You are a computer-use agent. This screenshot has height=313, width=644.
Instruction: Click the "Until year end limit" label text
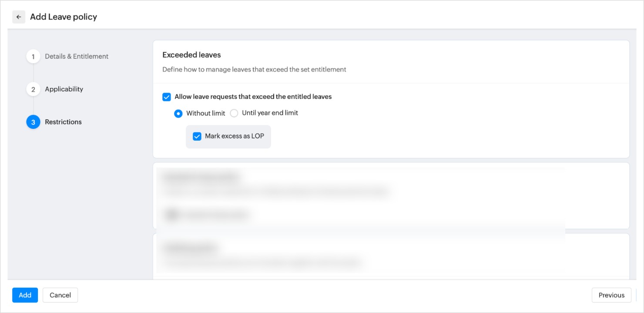pyautogui.click(x=270, y=113)
